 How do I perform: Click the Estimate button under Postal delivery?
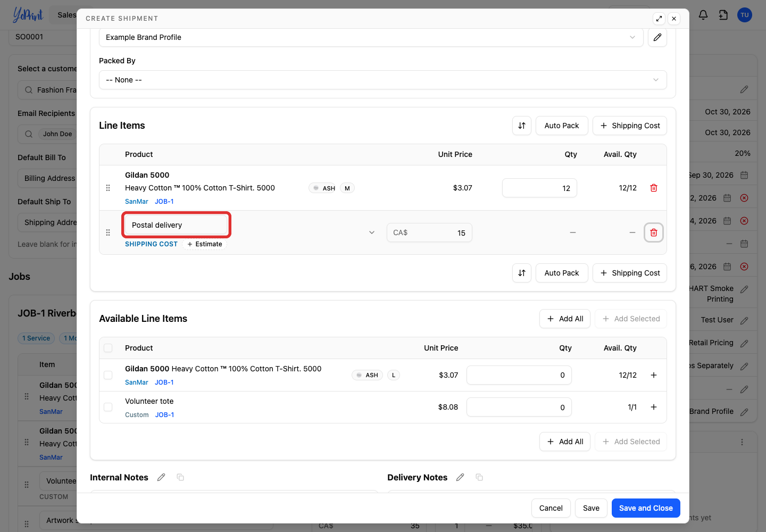pyautogui.click(x=205, y=244)
